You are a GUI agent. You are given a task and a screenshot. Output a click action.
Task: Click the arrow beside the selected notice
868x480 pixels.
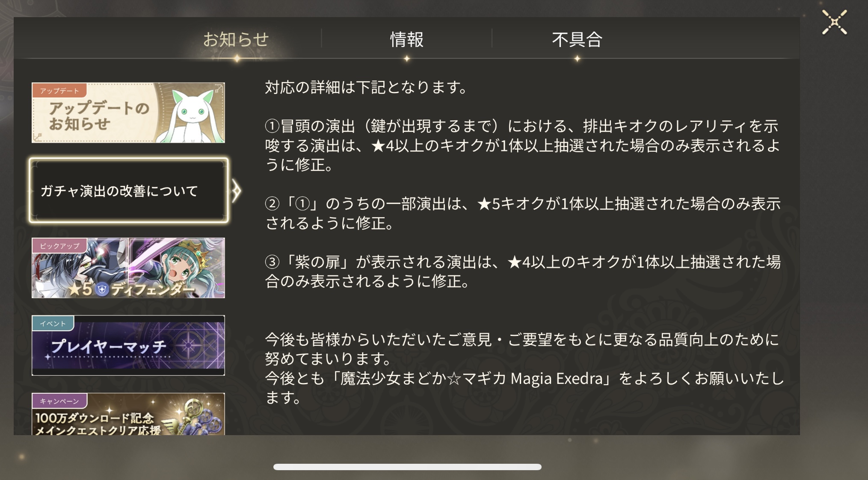[236, 191]
